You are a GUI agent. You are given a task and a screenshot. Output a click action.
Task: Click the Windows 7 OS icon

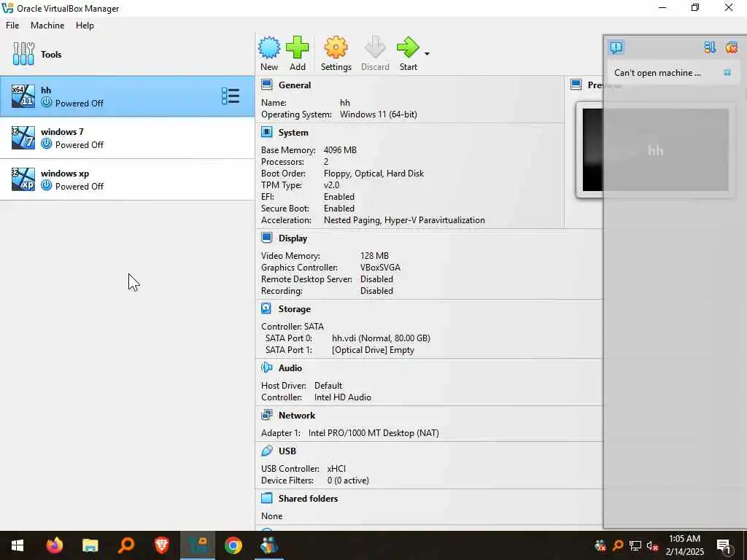[23, 138]
